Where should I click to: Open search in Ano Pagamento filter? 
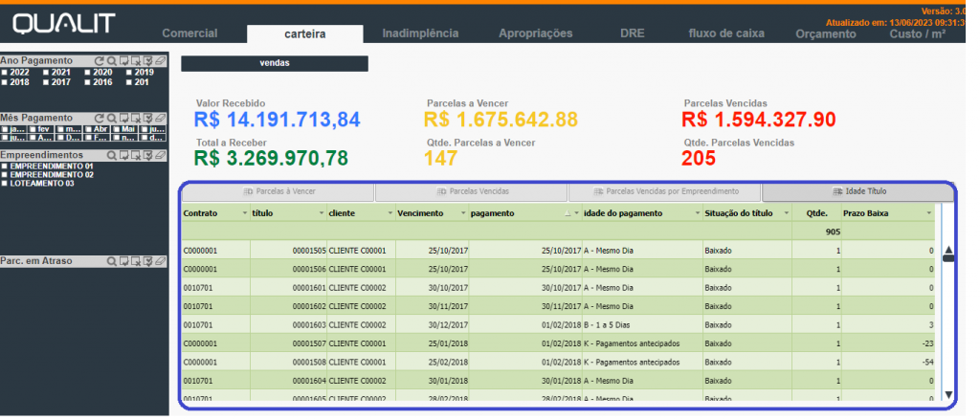[x=111, y=61]
